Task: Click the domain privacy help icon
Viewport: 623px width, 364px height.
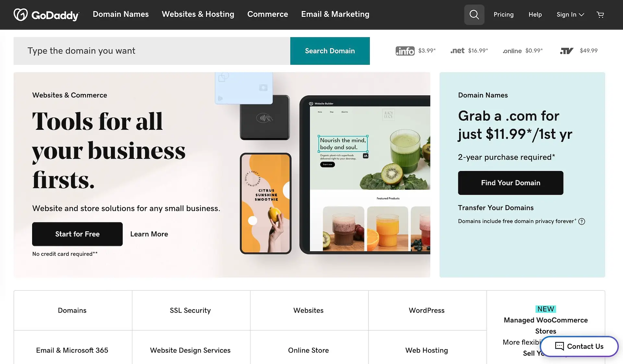Action: (x=581, y=221)
